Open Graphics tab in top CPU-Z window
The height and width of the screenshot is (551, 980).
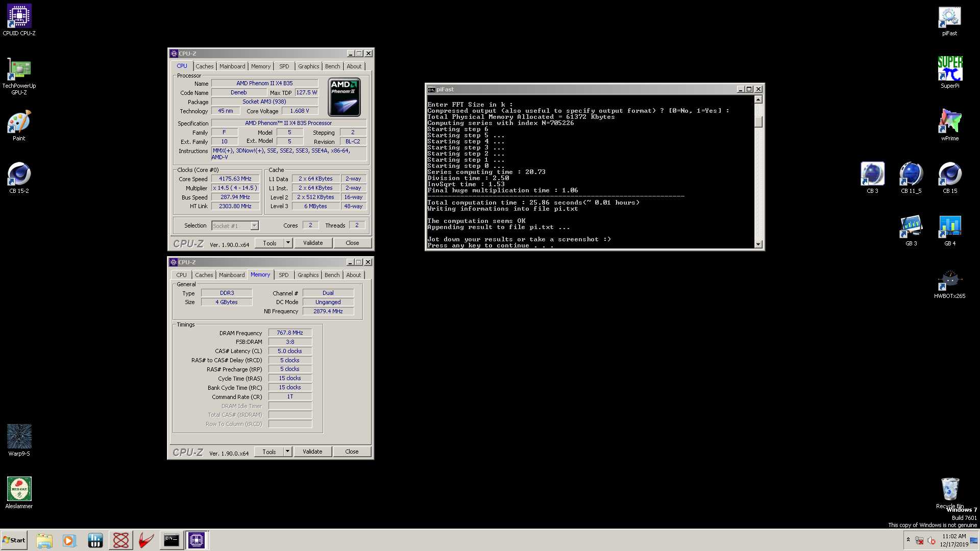[x=308, y=66]
